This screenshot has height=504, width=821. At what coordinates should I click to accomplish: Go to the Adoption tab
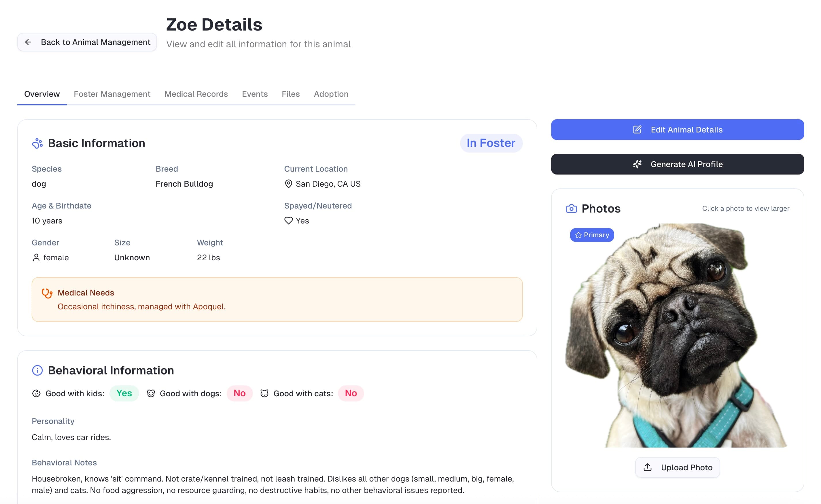click(331, 94)
